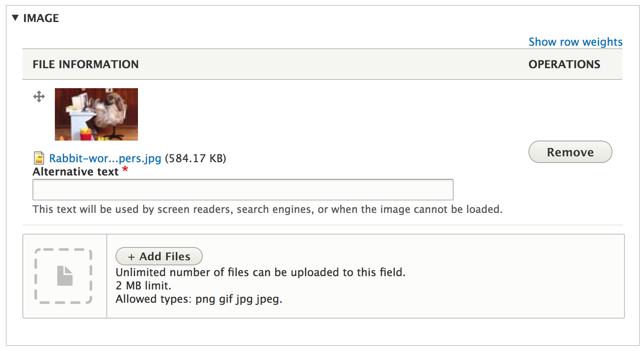
Task: Collapse the IMAGE section disclosure triangle
Action: coord(15,18)
